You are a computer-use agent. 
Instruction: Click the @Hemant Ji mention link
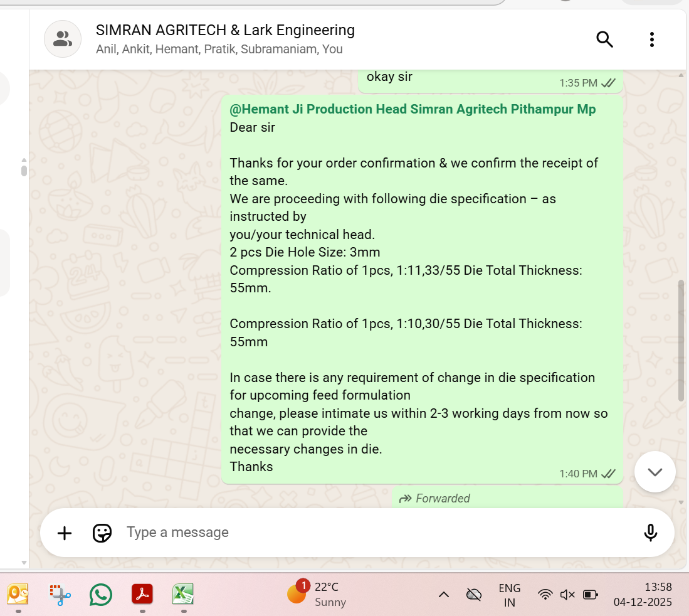point(413,109)
